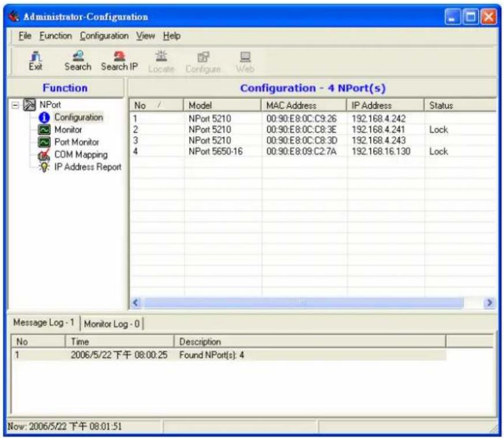Open the View menu
The width and height of the screenshot is (504, 438).
pyautogui.click(x=145, y=36)
